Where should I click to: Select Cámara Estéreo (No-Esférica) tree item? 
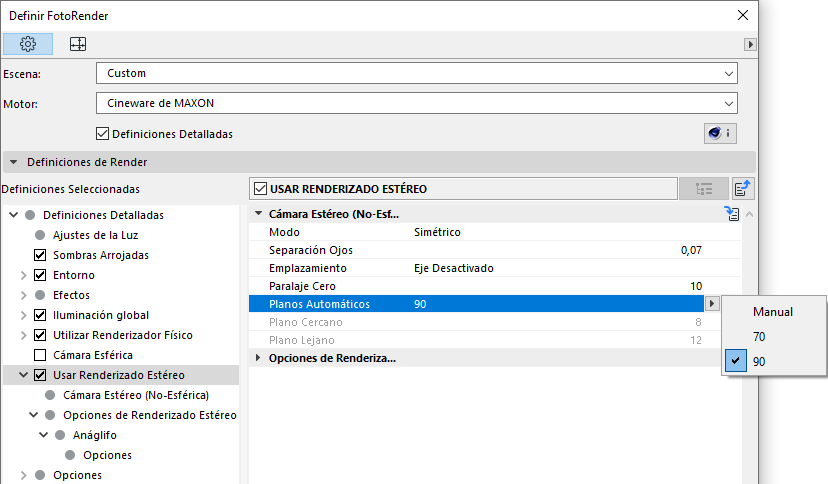[x=136, y=395]
